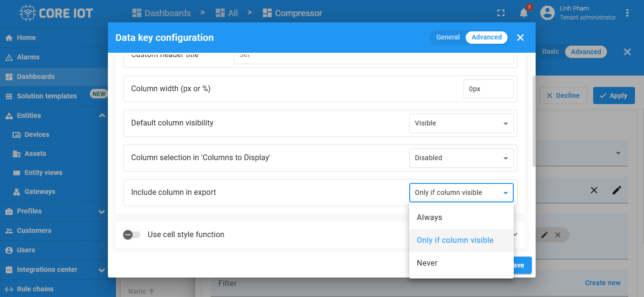The width and height of the screenshot is (644, 297).
Task: Open the three-dot menu next to the user profile
Action: pos(627,13)
